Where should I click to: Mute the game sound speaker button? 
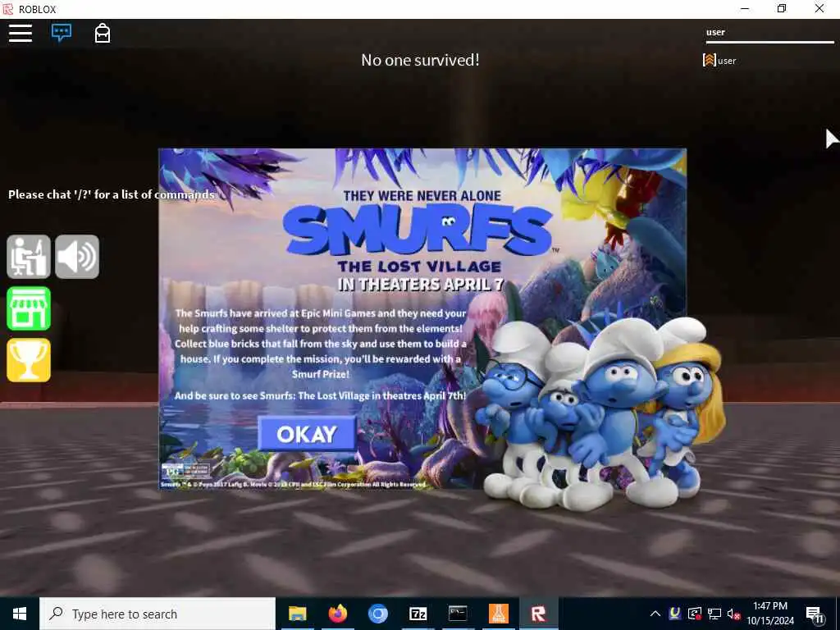pyautogui.click(x=77, y=257)
